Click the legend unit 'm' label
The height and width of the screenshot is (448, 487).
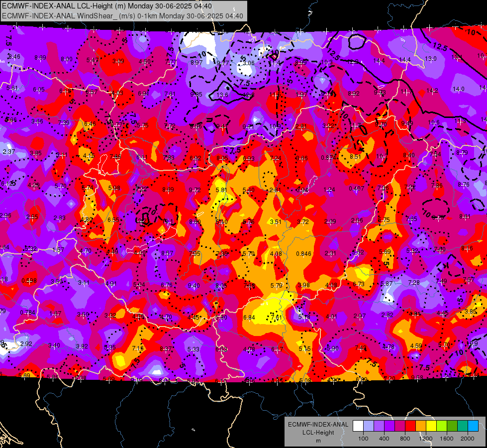coord(318,441)
